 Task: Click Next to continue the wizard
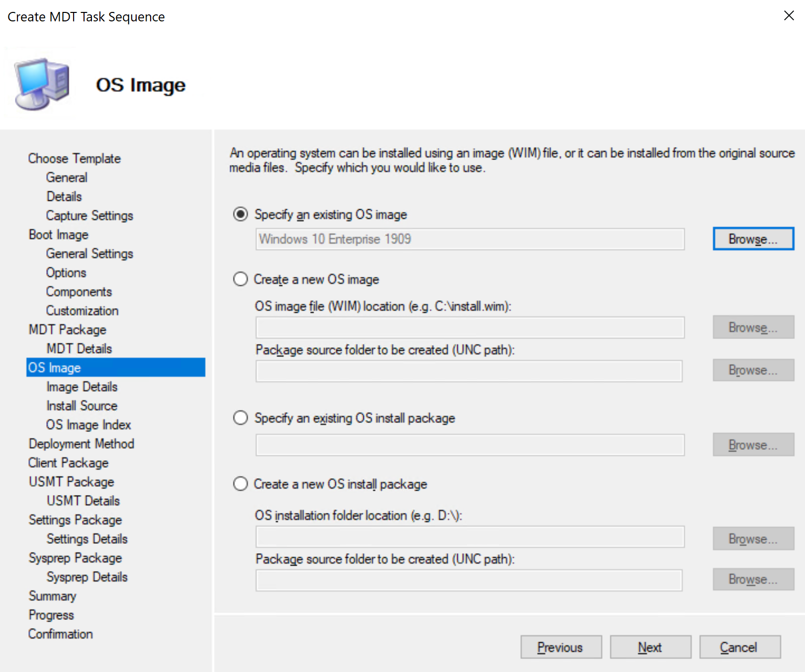pyautogui.click(x=650, y=647)
